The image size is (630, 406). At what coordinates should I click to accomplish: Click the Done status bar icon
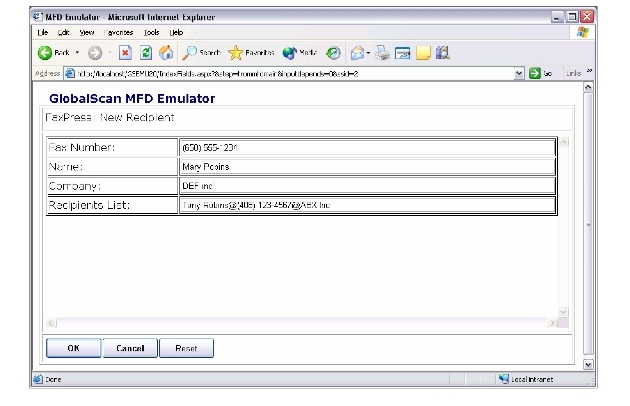pyautogui.click(x=38, y=379)
